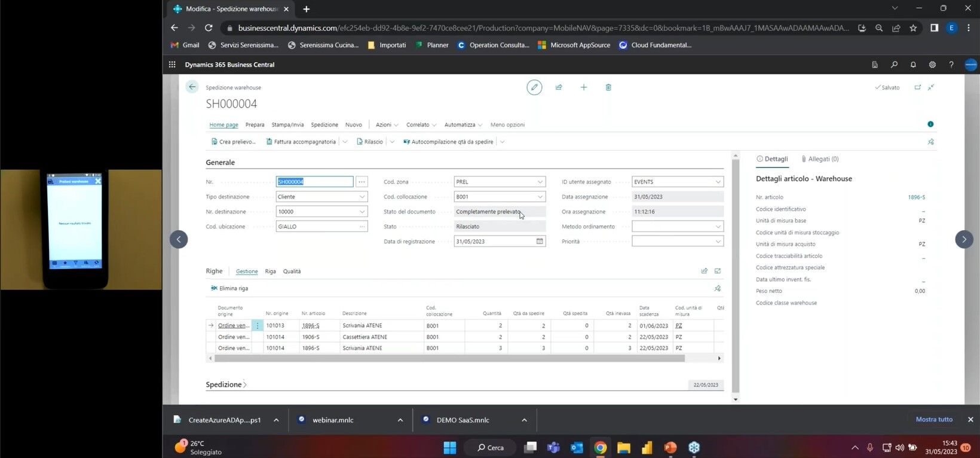Open calendar picker for Data di registrazione

pyautogui.click(x=540, y=242)
